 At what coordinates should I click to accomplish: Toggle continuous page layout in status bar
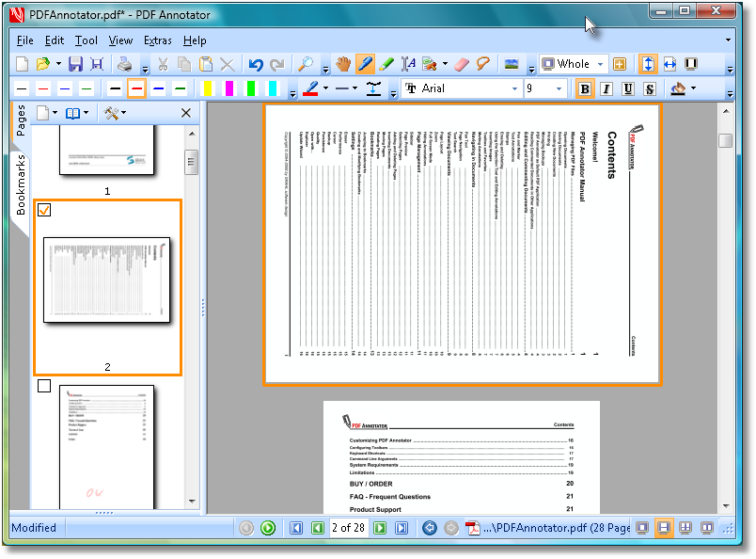[664, 528]
